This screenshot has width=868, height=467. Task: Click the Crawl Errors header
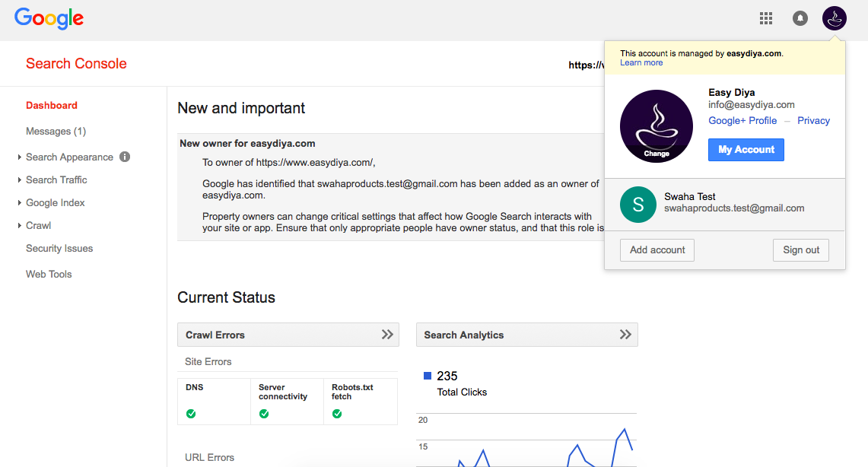tap(288, 335)
